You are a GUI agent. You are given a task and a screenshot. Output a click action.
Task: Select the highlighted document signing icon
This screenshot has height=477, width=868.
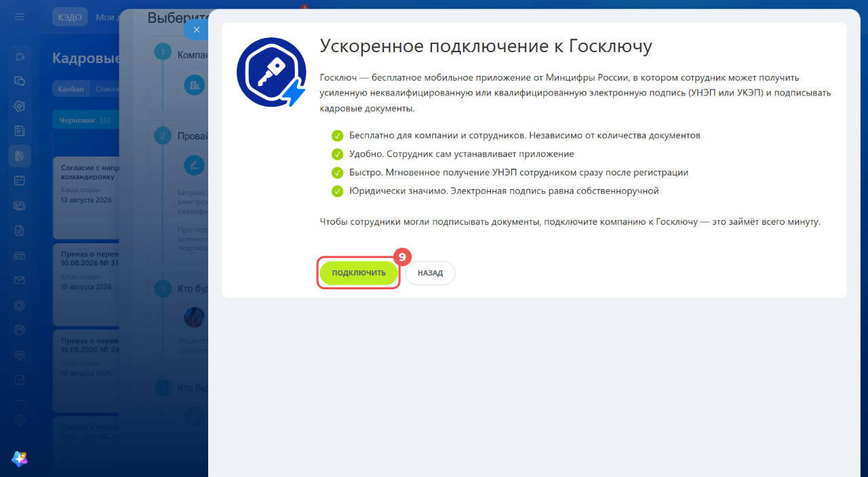click(20, 156)
